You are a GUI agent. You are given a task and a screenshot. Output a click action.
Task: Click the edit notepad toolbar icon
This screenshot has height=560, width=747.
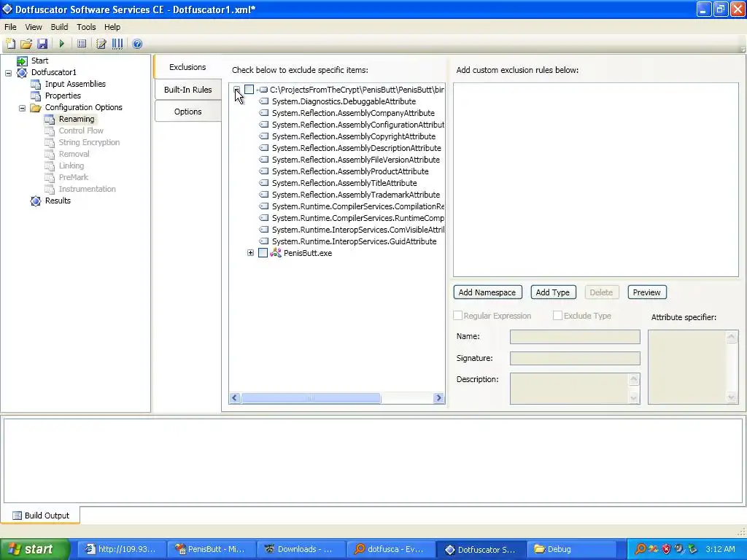pyautogui.click(x=101, y=44)
